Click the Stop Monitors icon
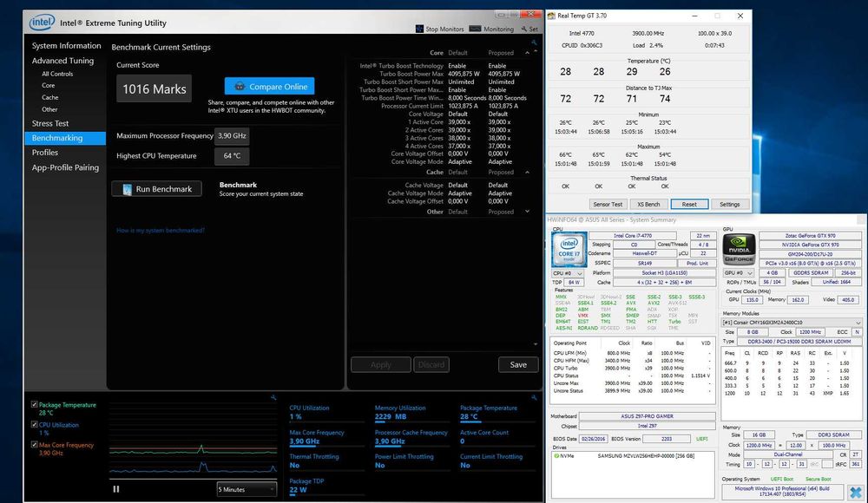Viewport: 868px width, 503px height. (x=419, y=29)
